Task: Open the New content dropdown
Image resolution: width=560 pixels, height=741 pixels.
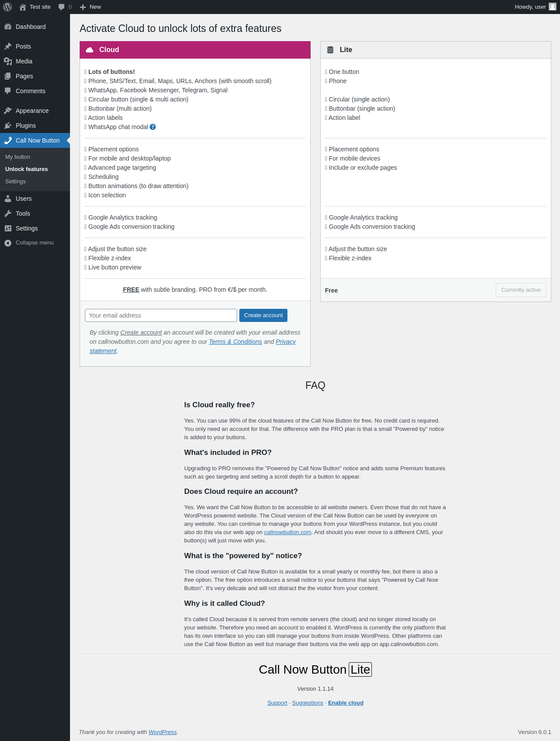Action: click(91, 7)
